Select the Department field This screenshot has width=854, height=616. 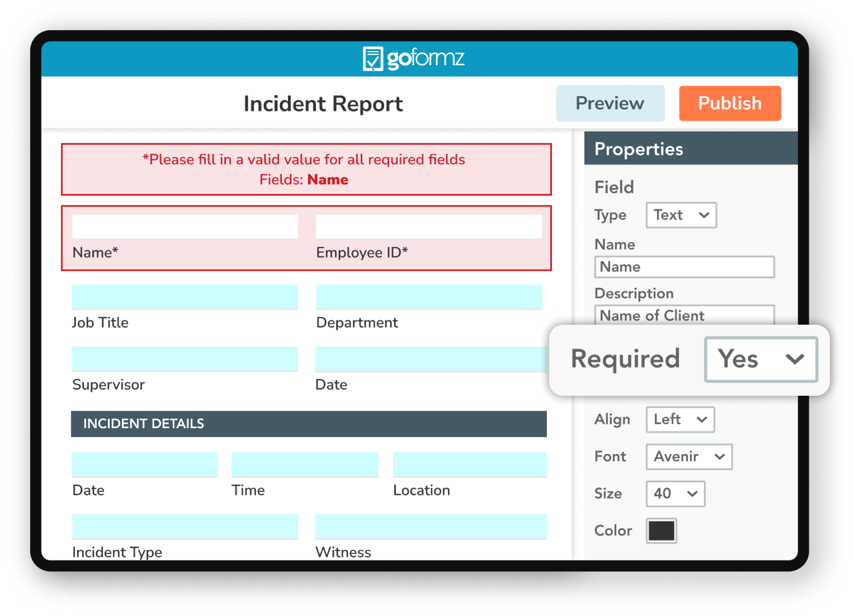[x=429, y=297]
